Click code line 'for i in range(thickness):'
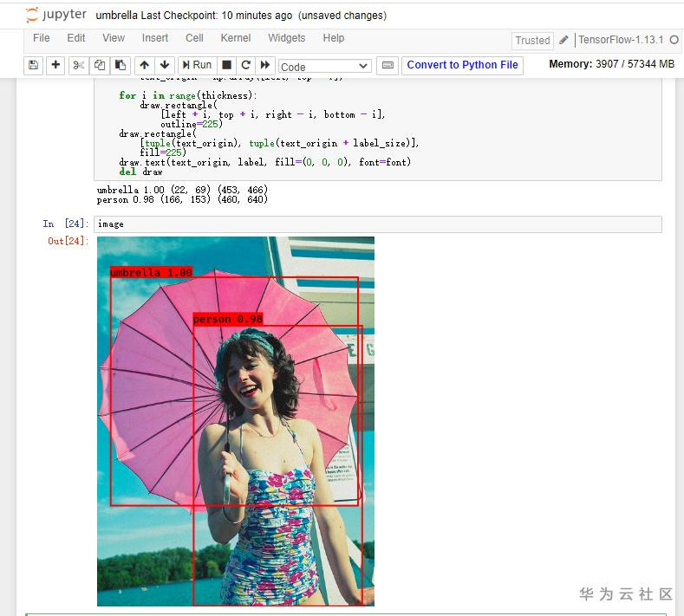 tap(188, 95)
